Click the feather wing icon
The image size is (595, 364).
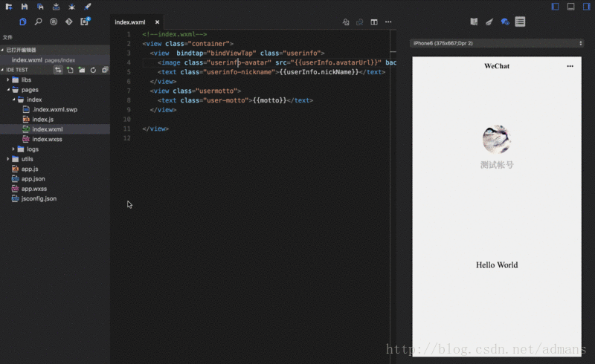(489, 22)
